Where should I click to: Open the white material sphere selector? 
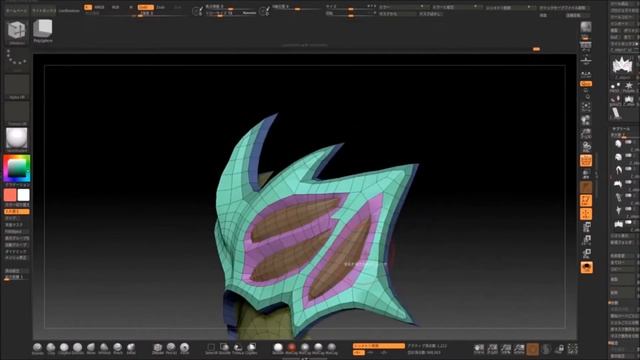17,138
